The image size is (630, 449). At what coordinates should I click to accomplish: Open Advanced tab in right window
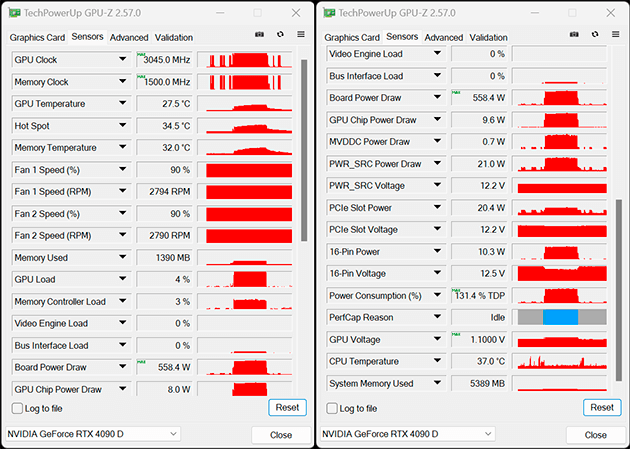tap(444, 37)
